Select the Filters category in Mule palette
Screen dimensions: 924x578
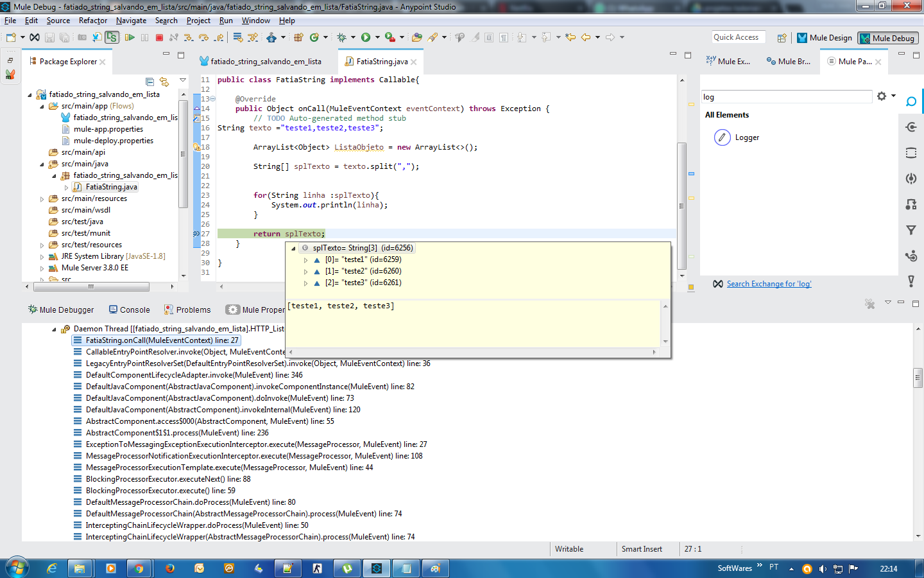point(911,231)
